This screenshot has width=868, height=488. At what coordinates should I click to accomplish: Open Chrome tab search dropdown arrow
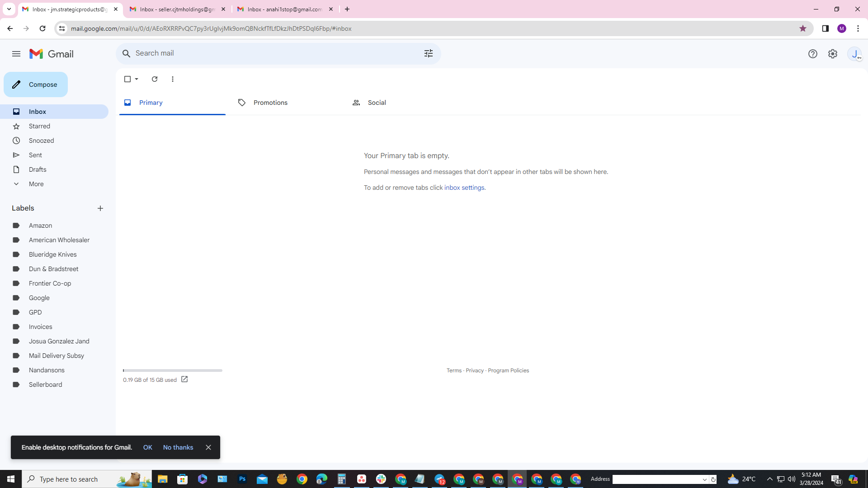click(x=9, y=9)
